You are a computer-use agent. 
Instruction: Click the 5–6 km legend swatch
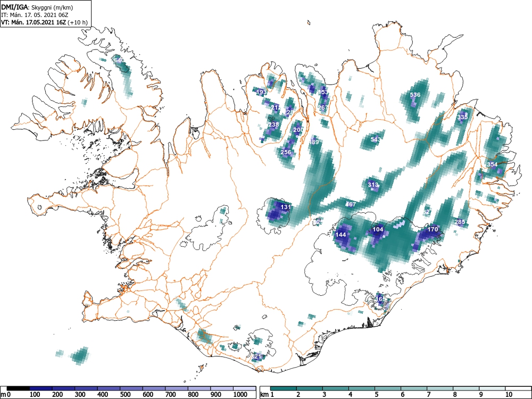point(388,388)
